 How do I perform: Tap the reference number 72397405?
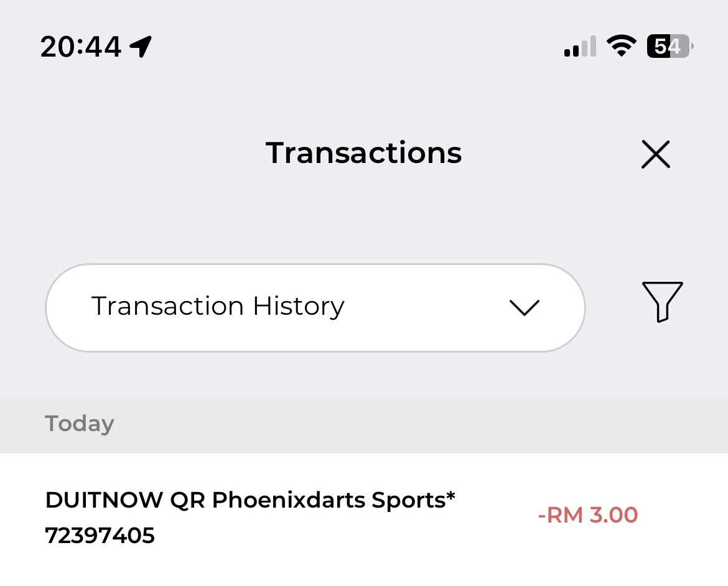tap(100, 535)
